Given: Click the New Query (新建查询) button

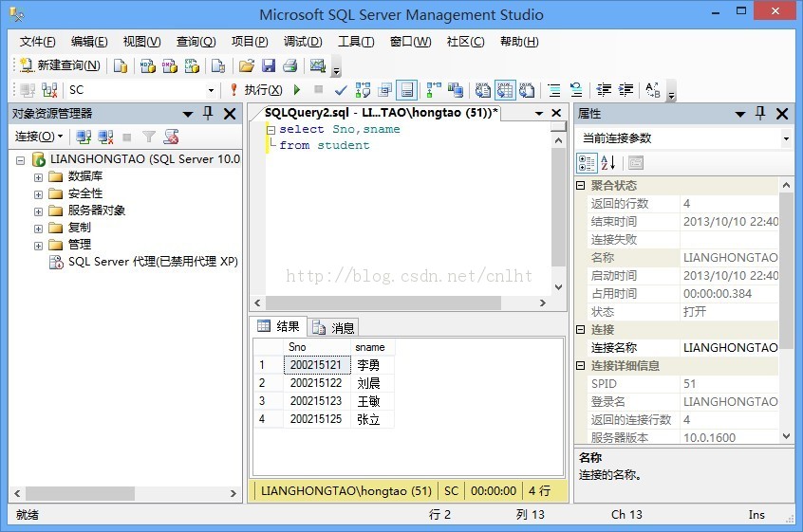Looking at the screenshot, I should pos(60,65).
